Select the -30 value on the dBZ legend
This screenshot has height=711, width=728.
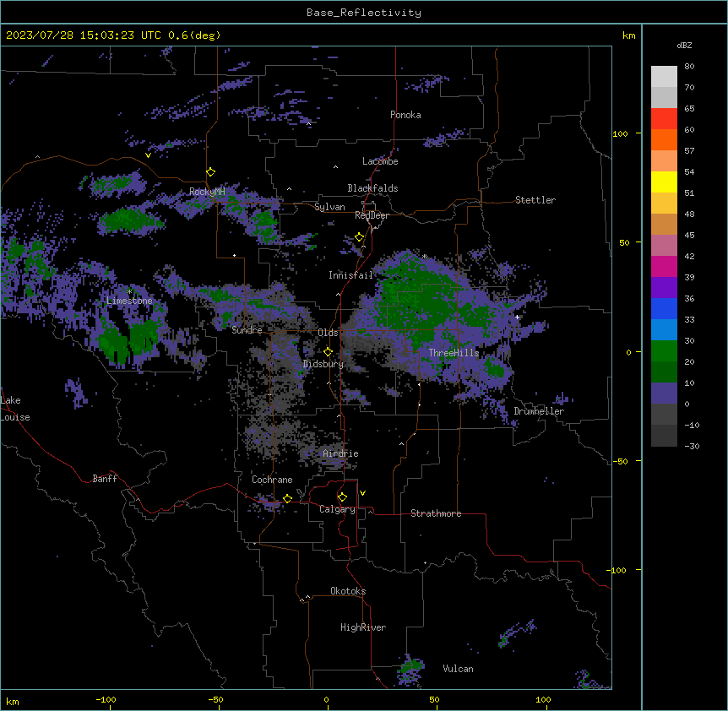(x=692, y=447)
